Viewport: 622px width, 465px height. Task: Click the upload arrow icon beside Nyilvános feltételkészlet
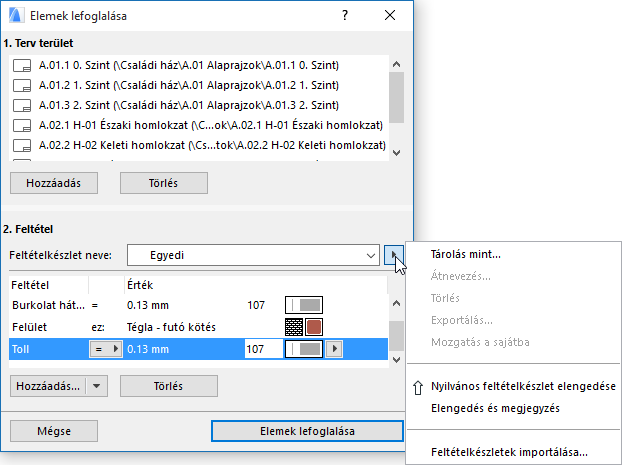tap(418, 387)
